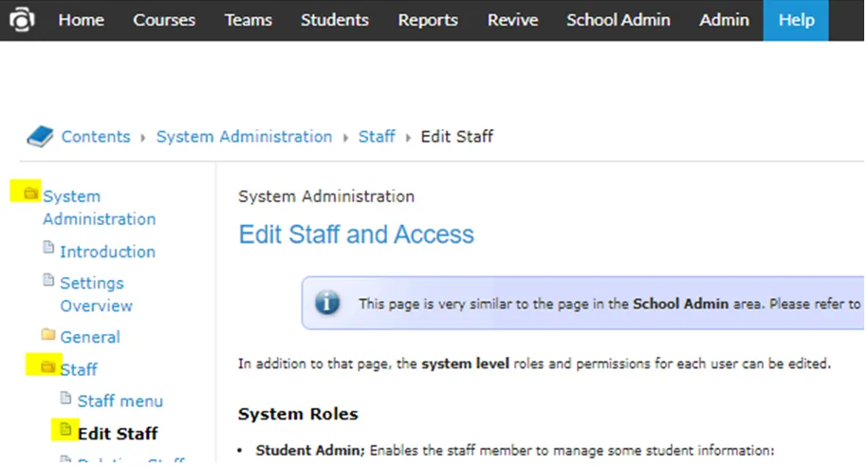Viewport: 868px width, 468px height.
Task: Open the Reports menu
Action: click(x=428, y=20)
